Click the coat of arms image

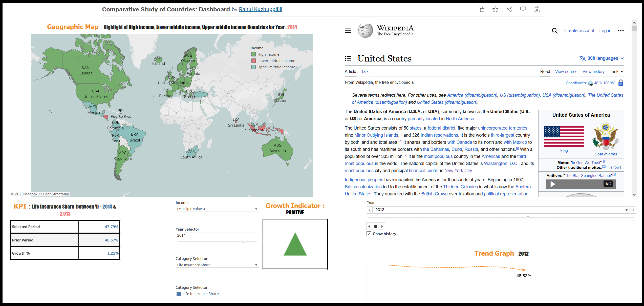[606, 137]
